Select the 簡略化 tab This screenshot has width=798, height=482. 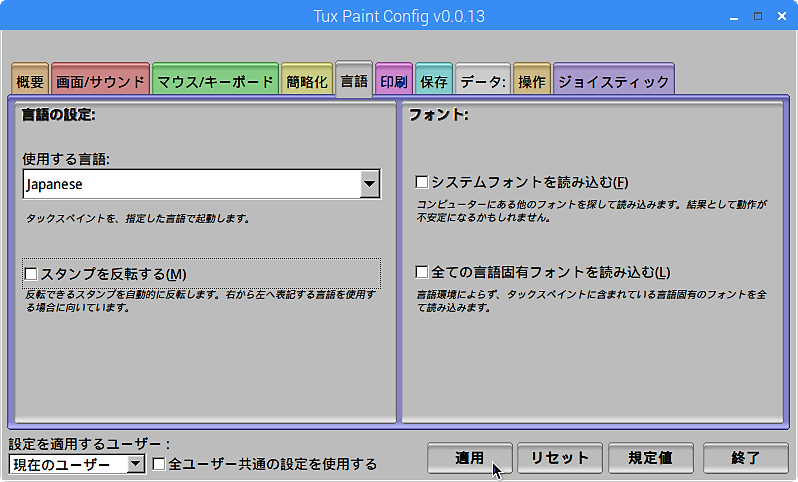[x=307, y=79]
